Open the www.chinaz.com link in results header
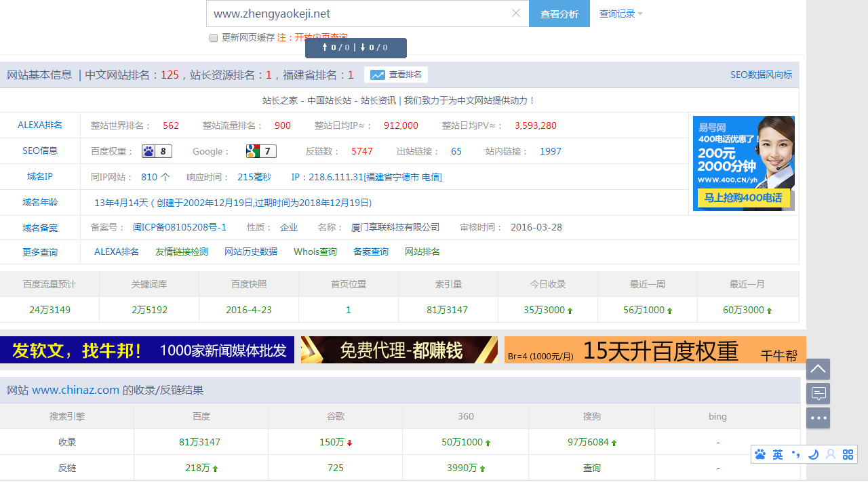868x482 pixels. pyautogui.click(x=76, y=390)
